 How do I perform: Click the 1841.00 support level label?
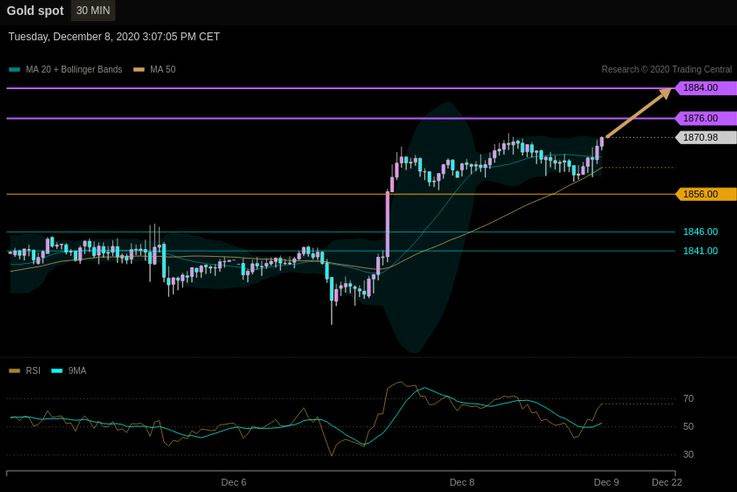tap(700, 251)
